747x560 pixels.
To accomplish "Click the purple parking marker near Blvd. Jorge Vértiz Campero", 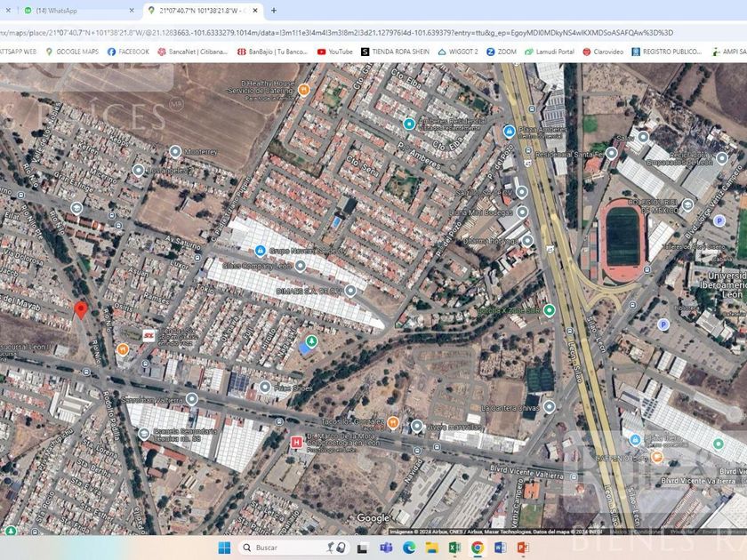I will (x=719, y=220).
